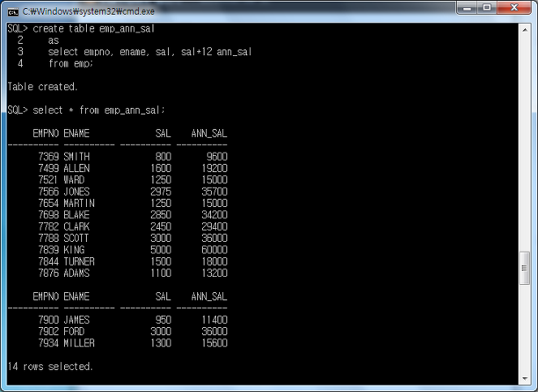
Task: Click salary value 5000
Action: click(x=161, y=250)
